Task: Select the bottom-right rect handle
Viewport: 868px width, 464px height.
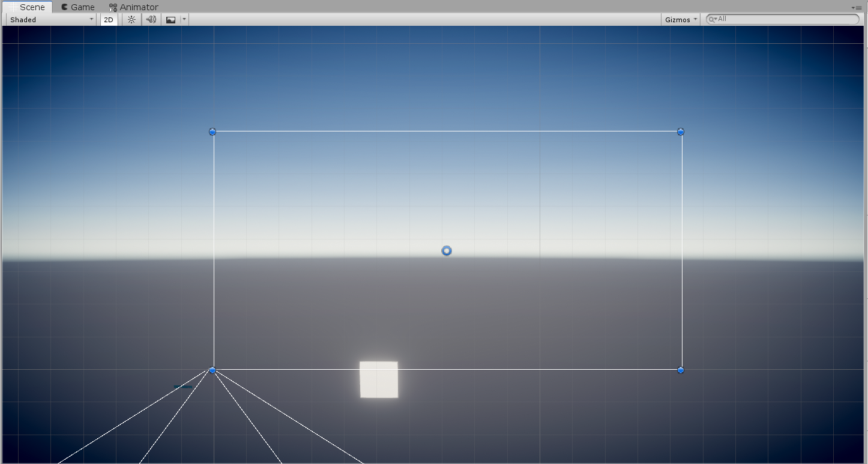Action: [x=681, y=370]
